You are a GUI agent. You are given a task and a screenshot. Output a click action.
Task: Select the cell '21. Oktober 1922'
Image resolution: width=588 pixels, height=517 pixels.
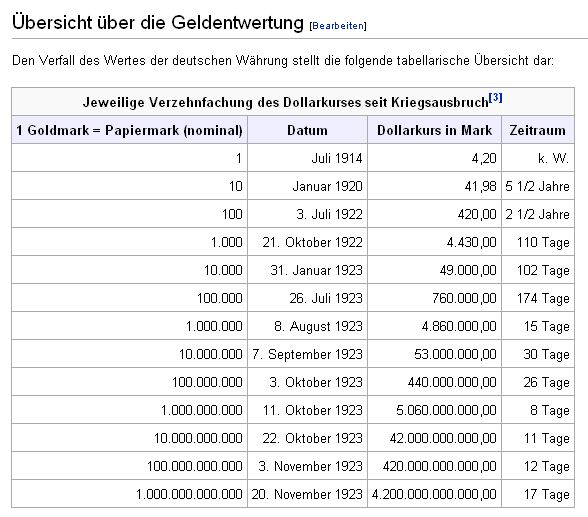307,242
